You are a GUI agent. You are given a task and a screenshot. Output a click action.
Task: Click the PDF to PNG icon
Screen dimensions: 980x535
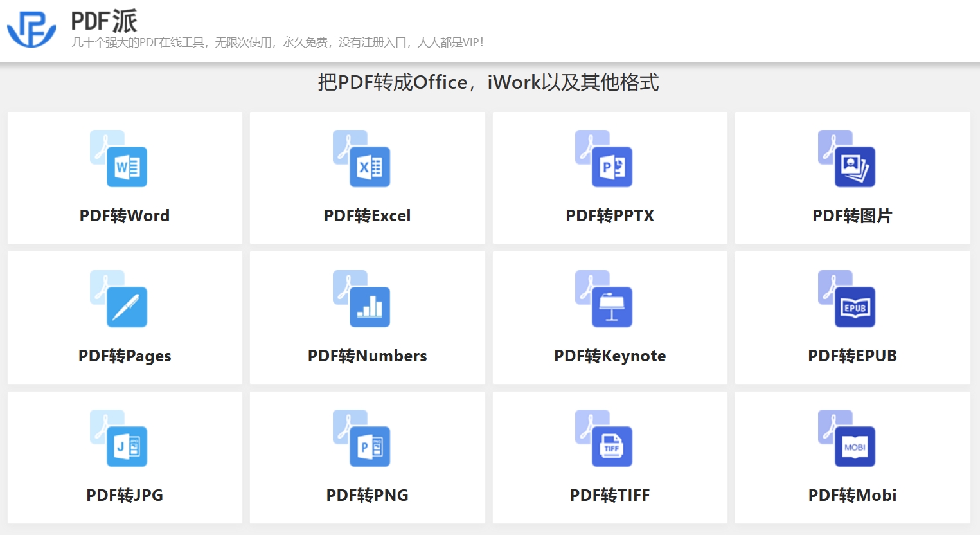[x=361, y=439]
